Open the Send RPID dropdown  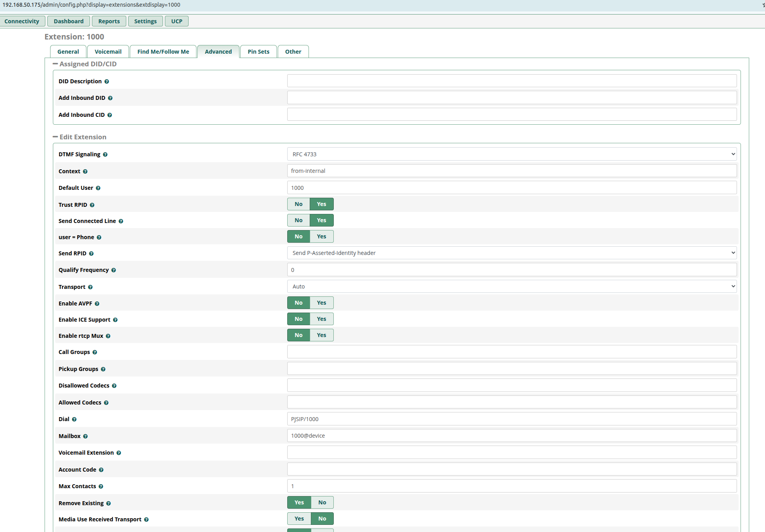[512, 253]
